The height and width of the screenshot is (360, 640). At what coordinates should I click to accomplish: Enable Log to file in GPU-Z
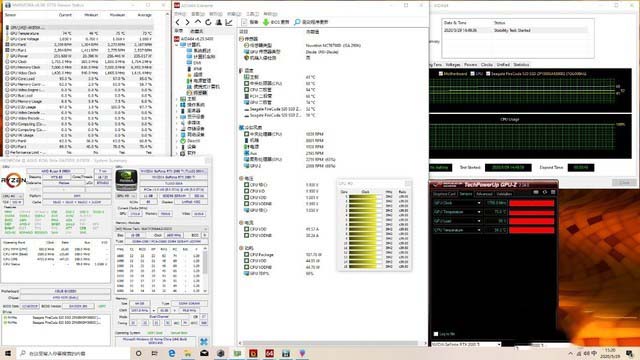[436, 334]
